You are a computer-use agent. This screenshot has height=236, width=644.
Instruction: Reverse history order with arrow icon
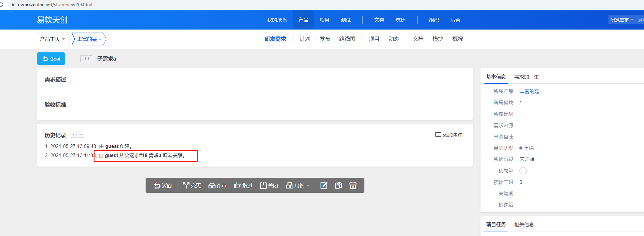(x=74, y=135)
